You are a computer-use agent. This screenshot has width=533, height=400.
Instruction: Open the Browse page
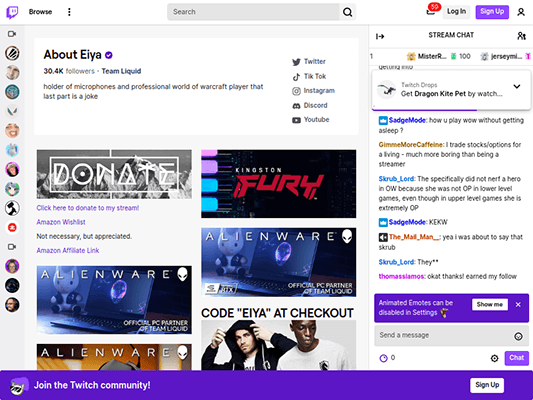pos(40,12)
